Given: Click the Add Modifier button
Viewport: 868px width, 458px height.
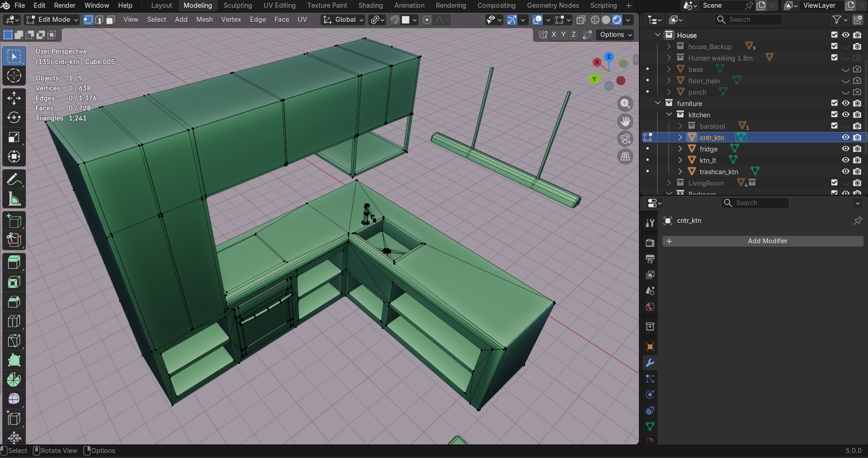Looking at the screenshot, I should (x=763, y=241).
